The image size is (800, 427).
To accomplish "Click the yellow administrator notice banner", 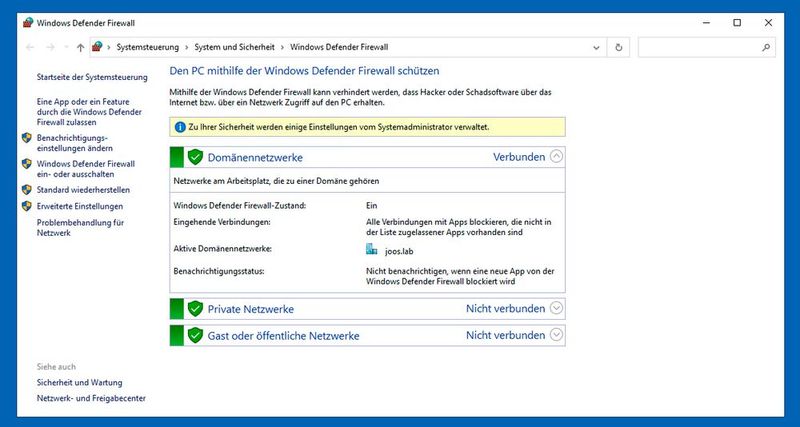I will tap(367, 127).
